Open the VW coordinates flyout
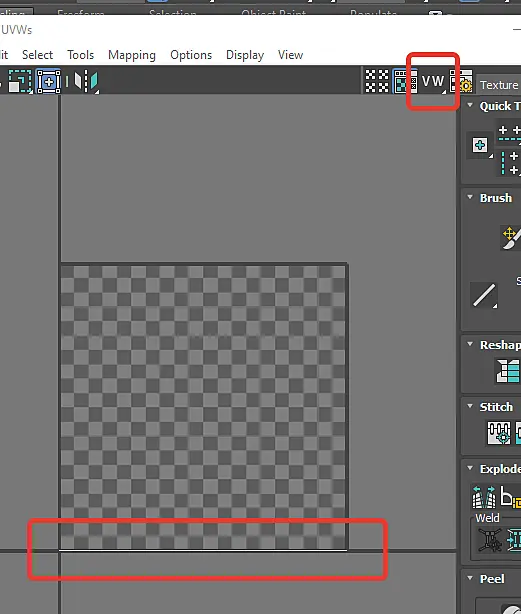 click(x=433, y=81)
